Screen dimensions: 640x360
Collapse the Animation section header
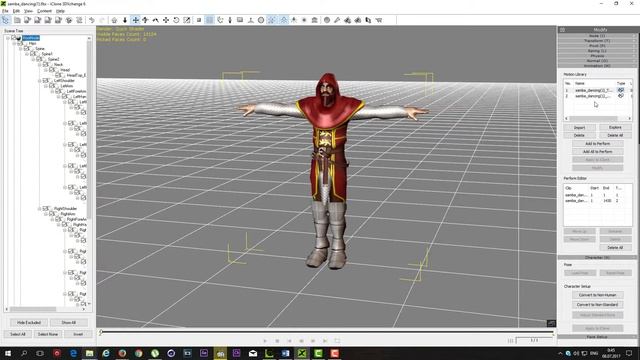597,66
